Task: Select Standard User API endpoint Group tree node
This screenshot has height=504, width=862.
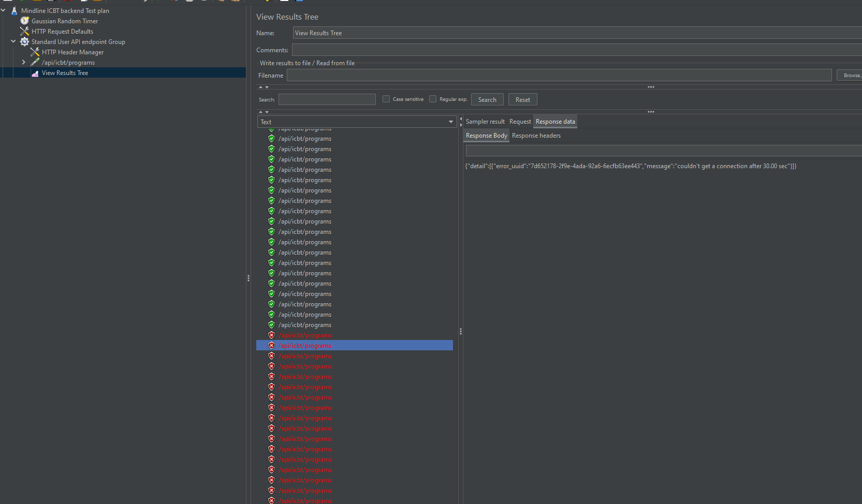Action: click(x=78, y=41)
